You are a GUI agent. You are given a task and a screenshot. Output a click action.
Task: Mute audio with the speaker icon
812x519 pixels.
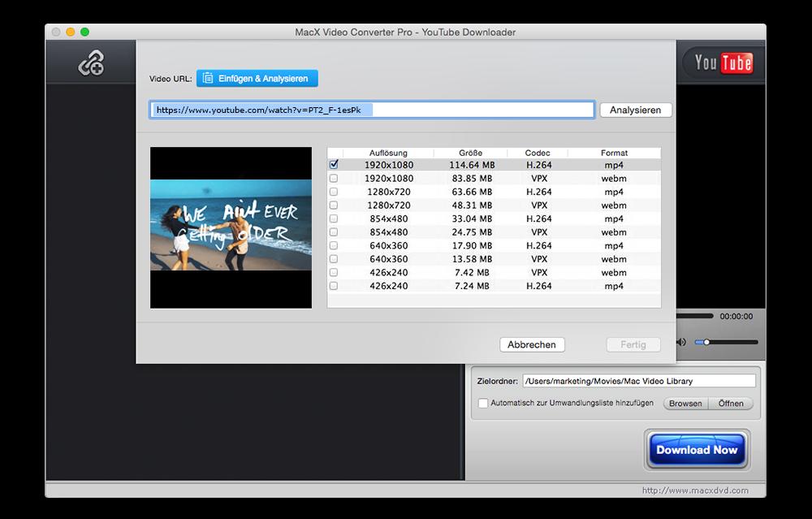pyautogui.click(x=681, y=342)
